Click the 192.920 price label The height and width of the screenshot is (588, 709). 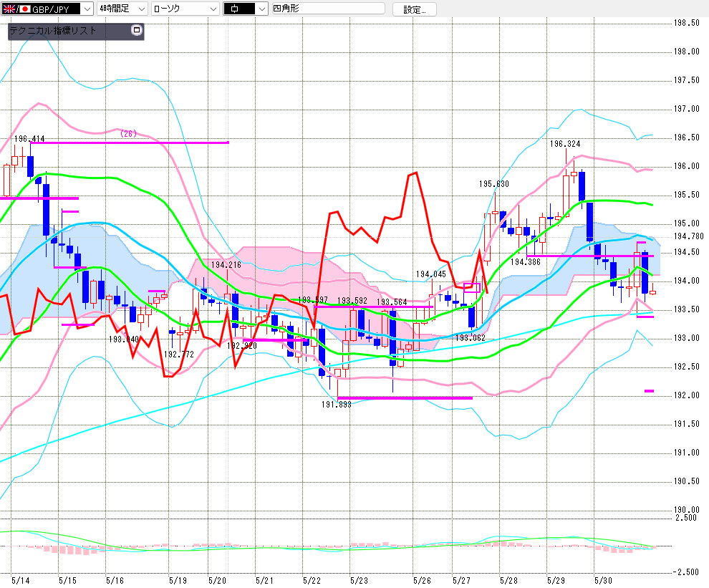click(x=242, y=346)
